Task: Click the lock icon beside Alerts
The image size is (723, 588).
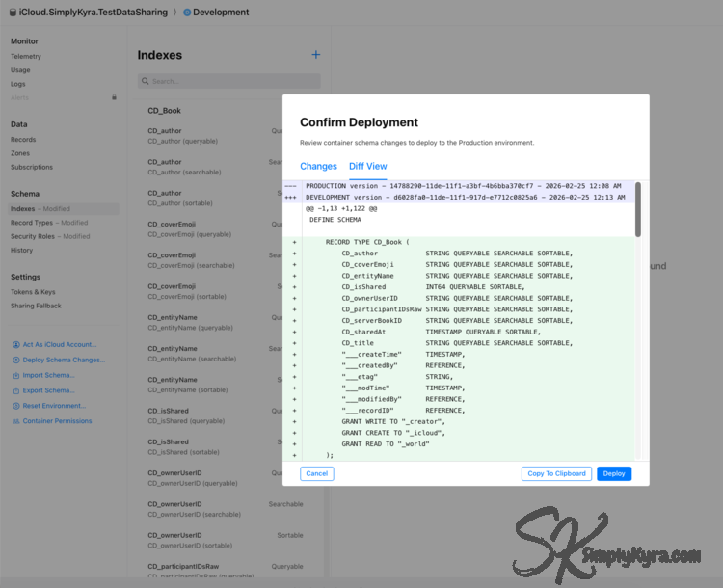Action: click(x=114, y=97)
